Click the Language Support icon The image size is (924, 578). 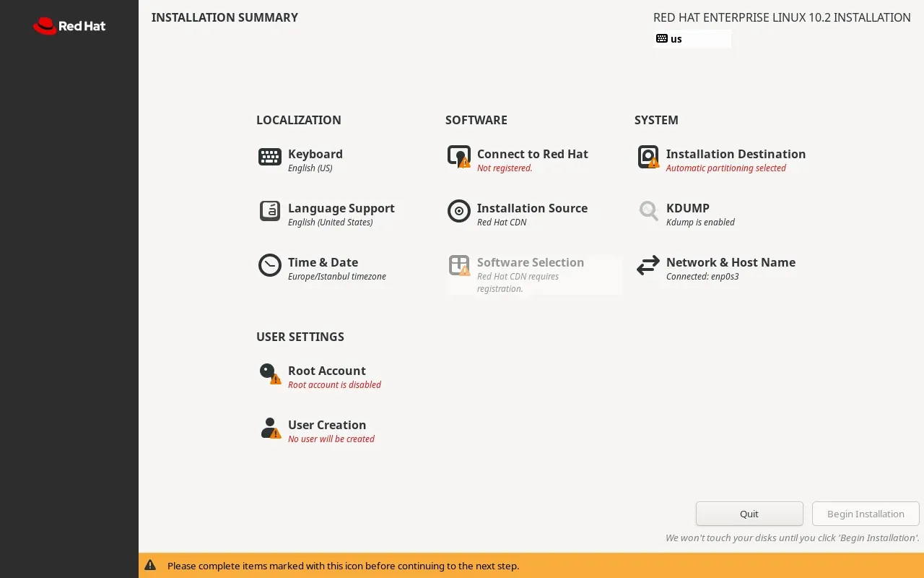270,211
